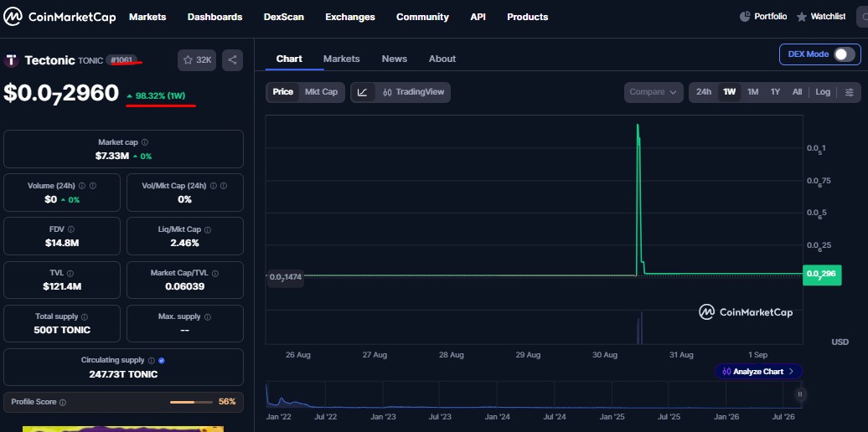Click the $7.33M market cap value

click(111, 156)
